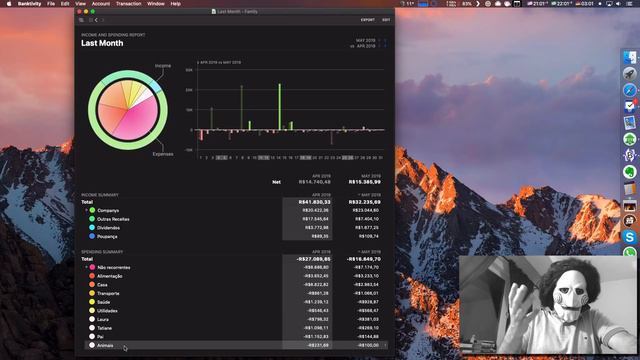Select the Poupança income row
This screenshot has width=640, height=360.
point(235,236)
